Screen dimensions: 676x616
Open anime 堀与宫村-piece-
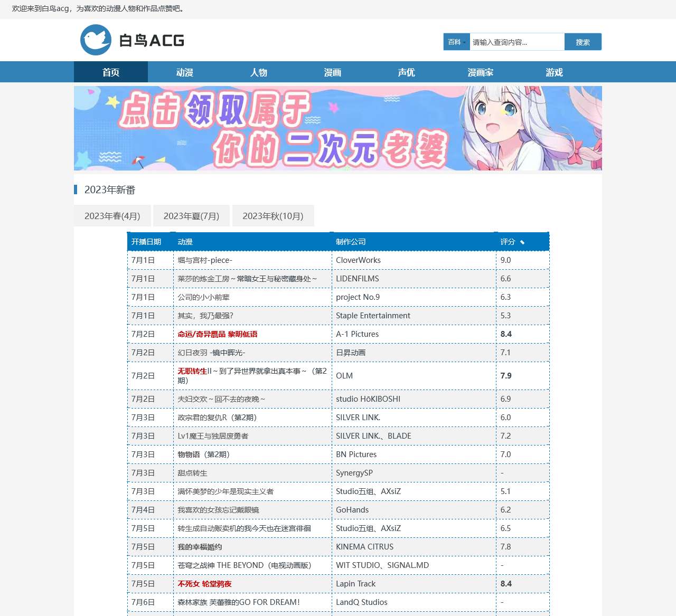(x=205, y=260)
